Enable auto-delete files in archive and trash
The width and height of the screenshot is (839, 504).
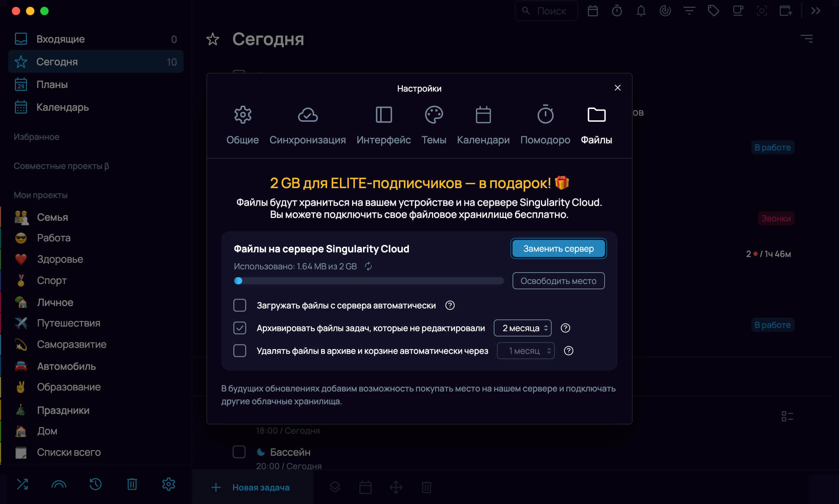240,351
